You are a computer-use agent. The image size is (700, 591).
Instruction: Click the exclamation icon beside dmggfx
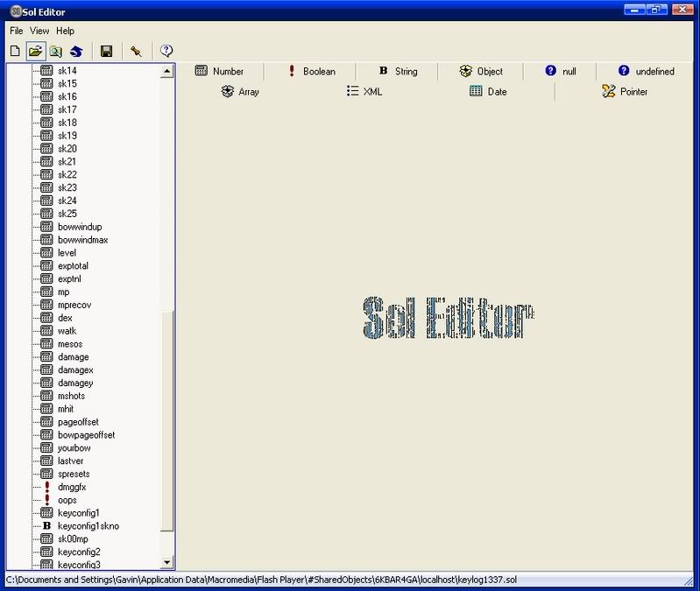click(47, 487)
